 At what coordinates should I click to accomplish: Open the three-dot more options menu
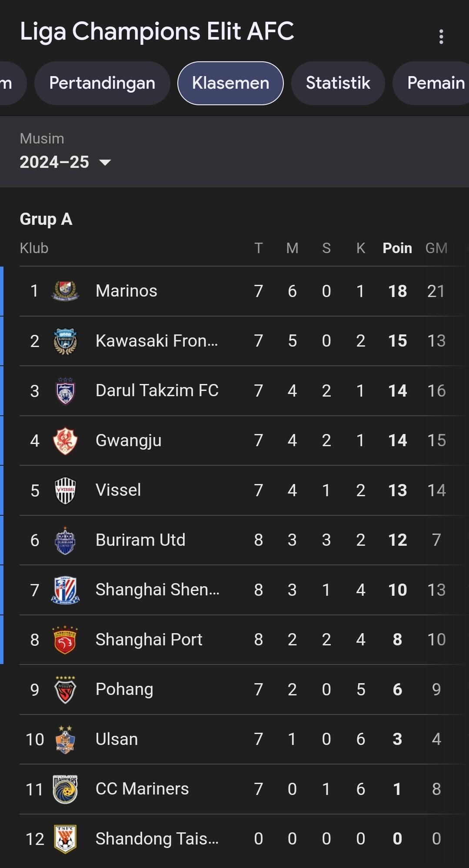pyautogui.click(x=441, y=37)
